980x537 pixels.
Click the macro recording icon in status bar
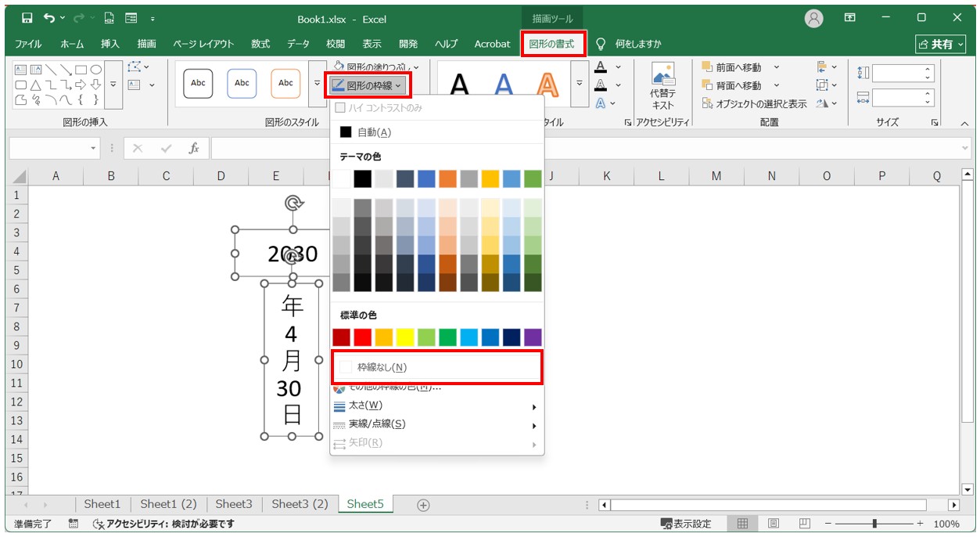[74, 524]
